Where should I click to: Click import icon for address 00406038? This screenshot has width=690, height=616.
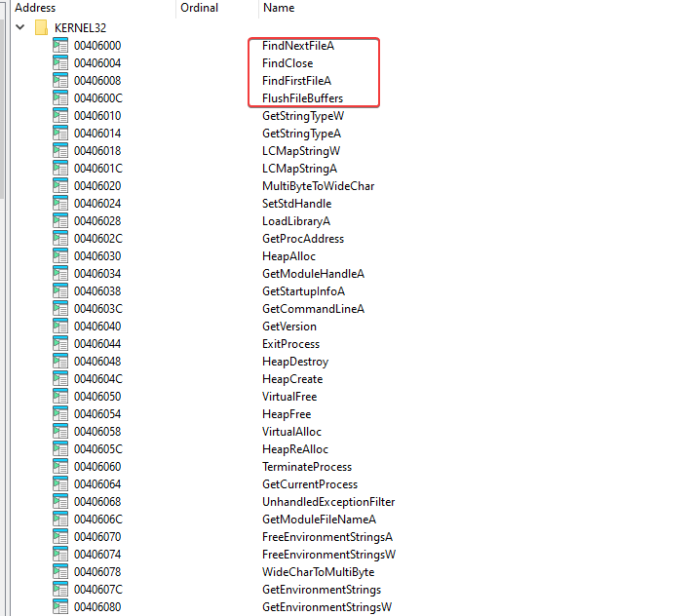coord(60,291)
